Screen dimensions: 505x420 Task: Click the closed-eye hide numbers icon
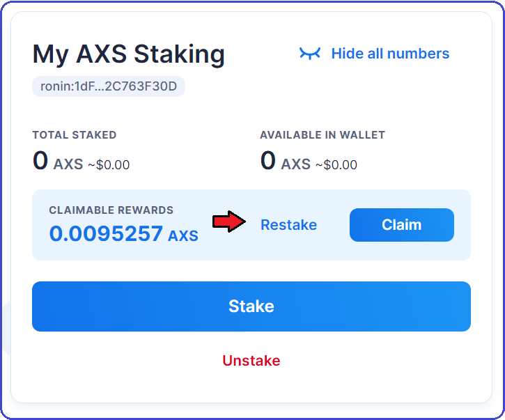310,54
